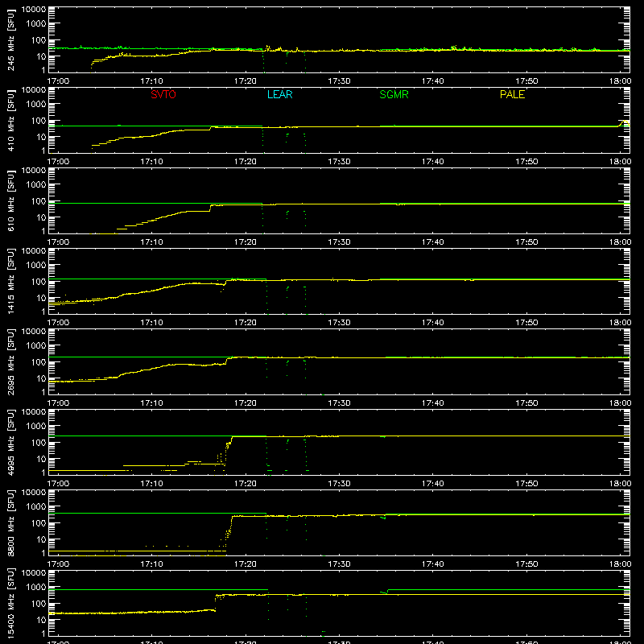Click 17:10 tick label below 245 MHz plot
The width and height of the screenshot is (644, 644).
pos(151,81)
